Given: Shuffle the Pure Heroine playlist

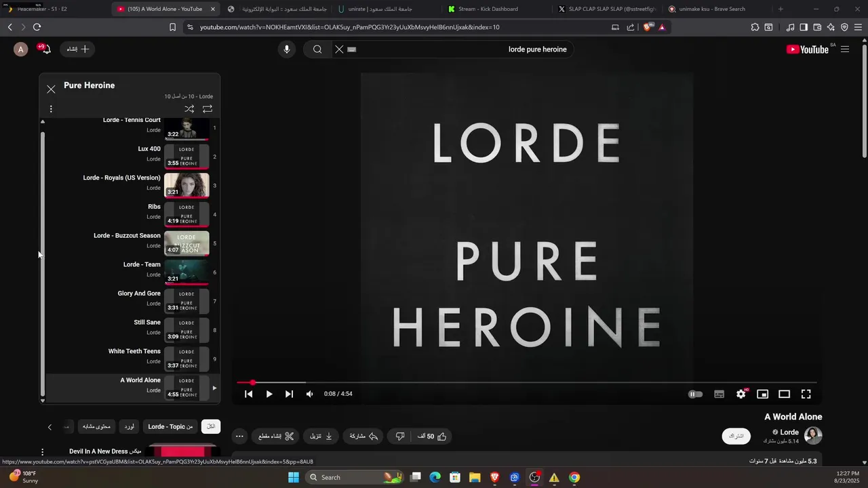Looking at the screenshot, I should tap(189, 108).
